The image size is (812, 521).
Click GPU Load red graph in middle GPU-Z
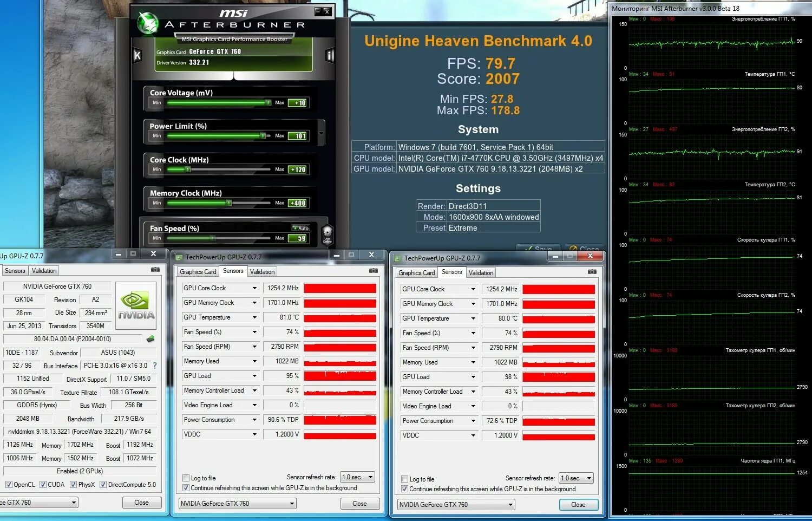pos(340,376)
